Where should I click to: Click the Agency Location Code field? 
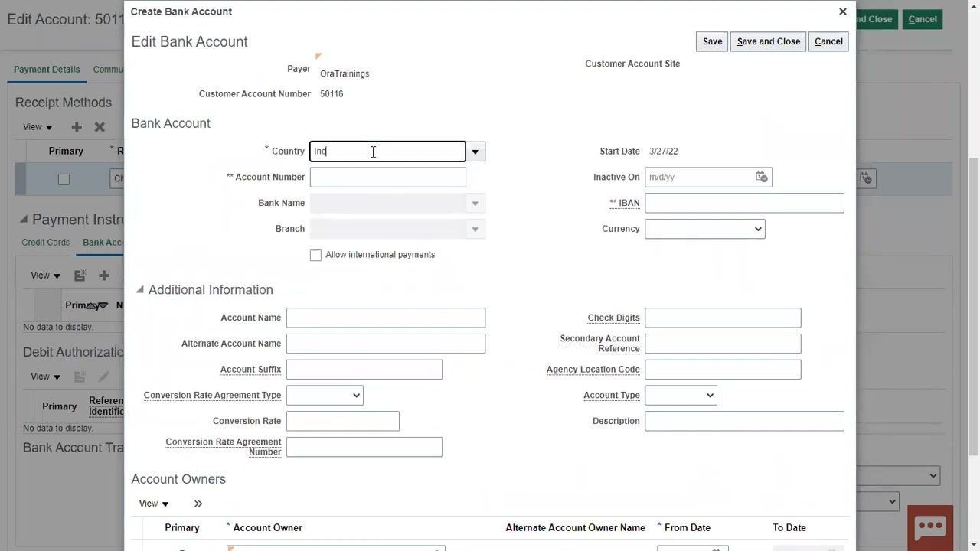[723, 370]
